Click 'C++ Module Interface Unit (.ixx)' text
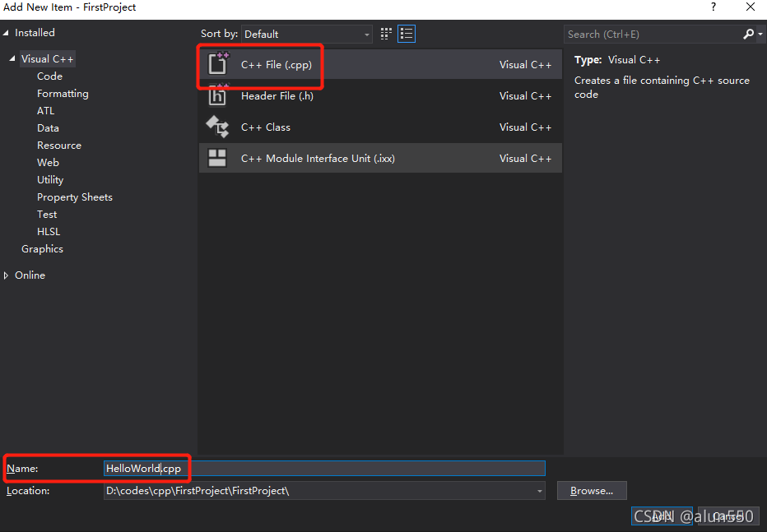The image size is (767, 532). (318, 158)
